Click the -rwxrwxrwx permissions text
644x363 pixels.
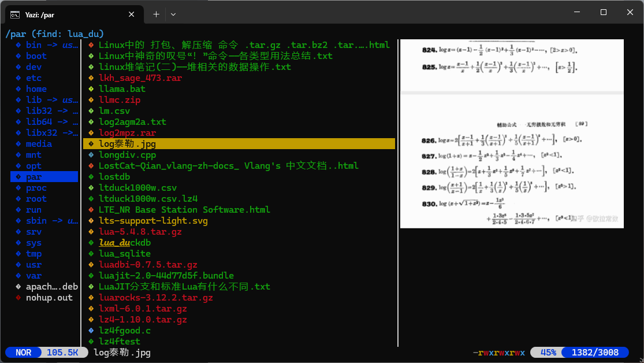(499, 353)
